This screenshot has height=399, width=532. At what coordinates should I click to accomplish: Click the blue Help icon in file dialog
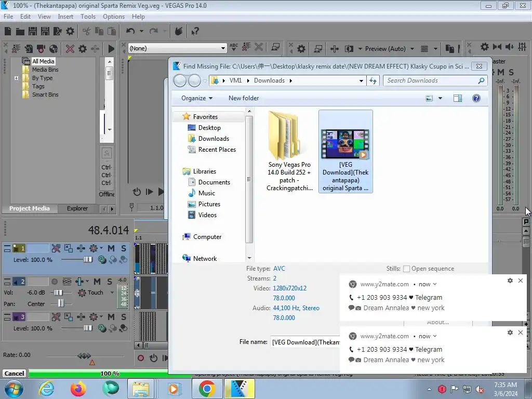tap(476, 98)
